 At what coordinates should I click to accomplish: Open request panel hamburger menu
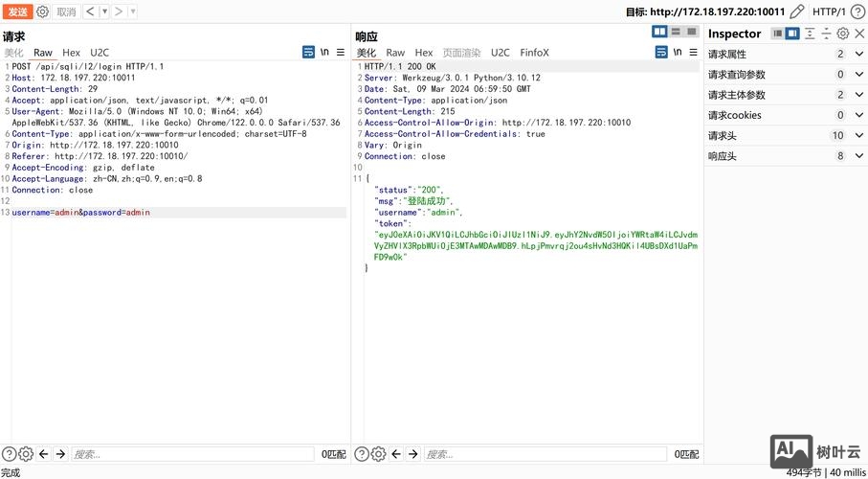(341, 52)
